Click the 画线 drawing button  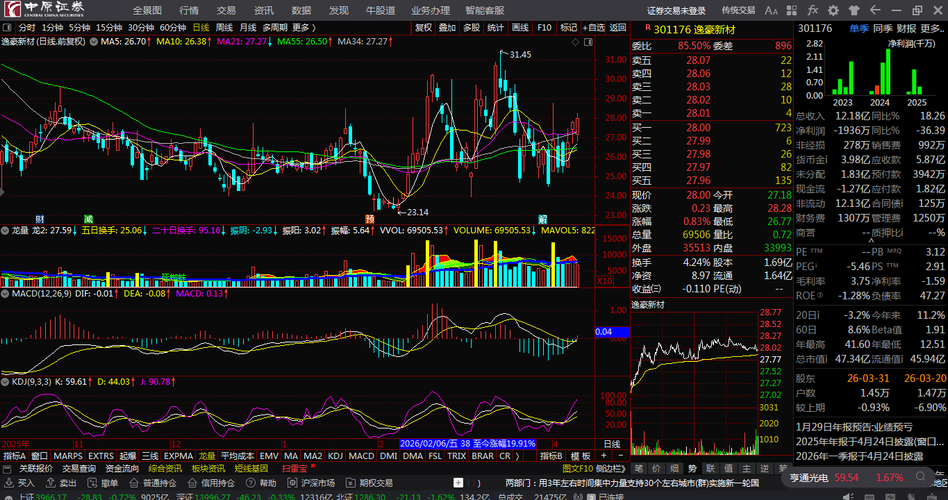tap(520, 28)
